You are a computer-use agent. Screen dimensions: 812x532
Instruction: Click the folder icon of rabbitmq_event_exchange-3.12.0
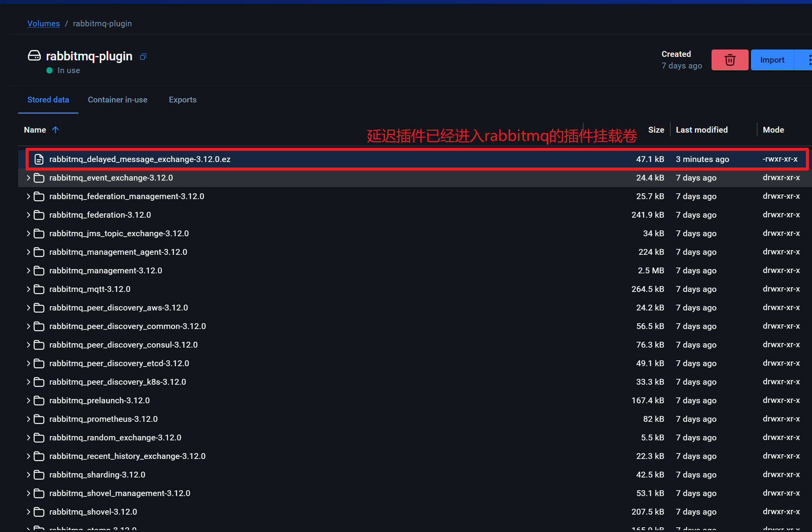(x=39, y=178)
